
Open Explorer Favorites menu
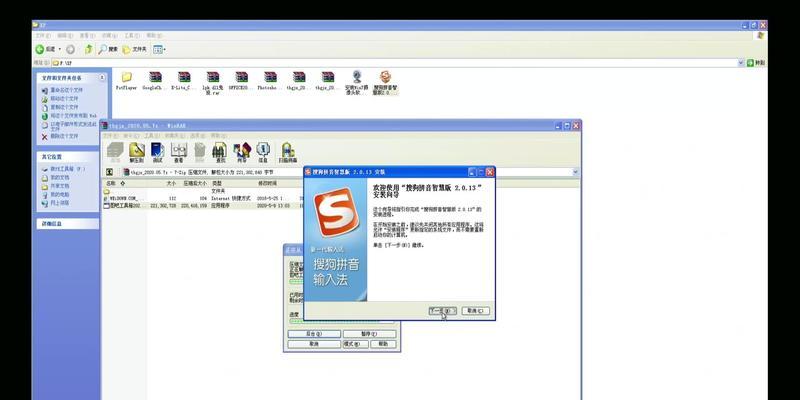(x=109, y=36)
